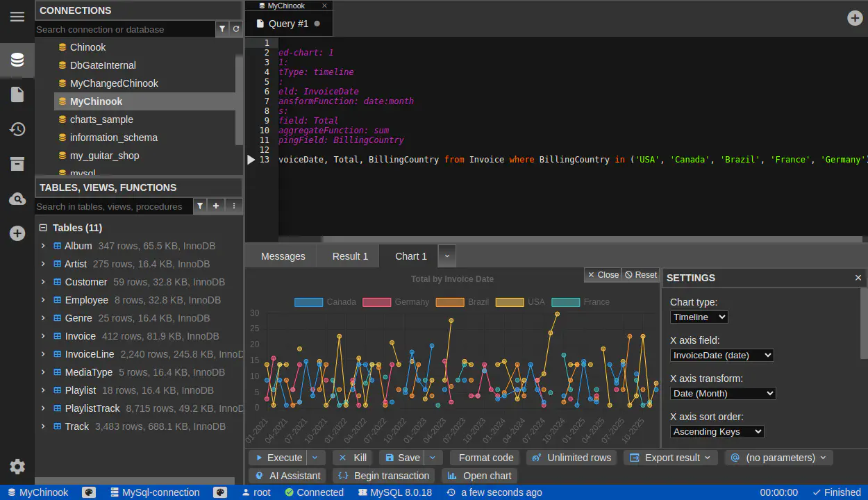Click the Brazil orange legend swatch
Screen dimensions: 868x500
(x=450, y=302)
